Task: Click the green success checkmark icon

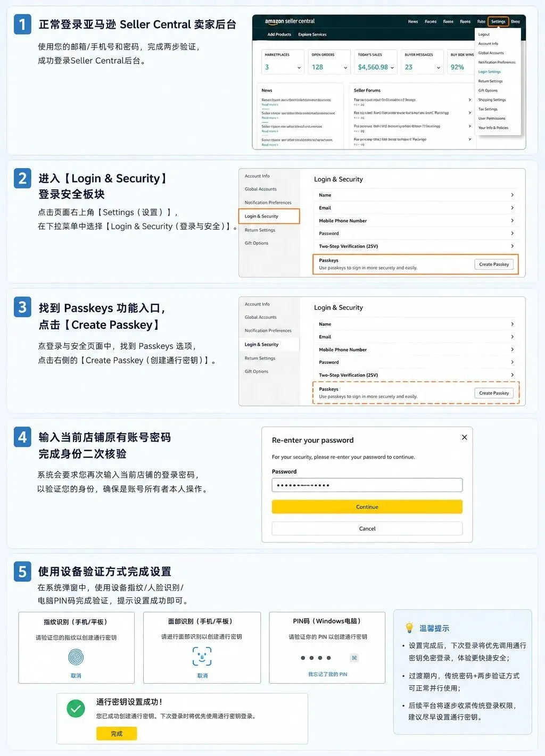Action: coord(76,709)
